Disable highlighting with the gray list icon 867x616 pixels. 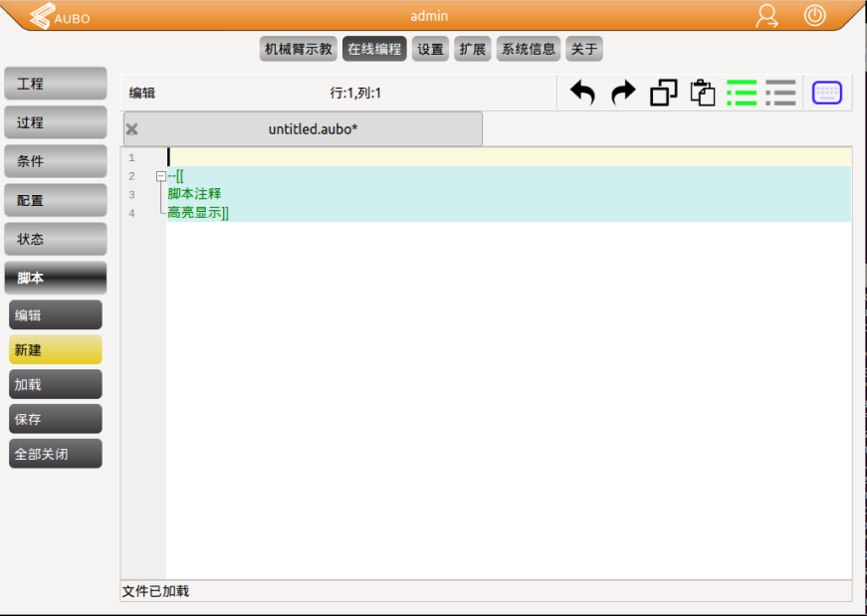coord(780,92)
